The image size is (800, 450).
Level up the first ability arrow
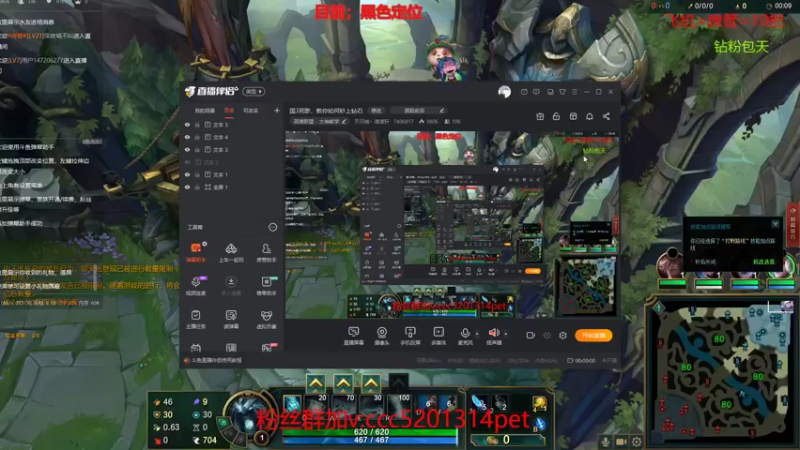click(316, 383)
